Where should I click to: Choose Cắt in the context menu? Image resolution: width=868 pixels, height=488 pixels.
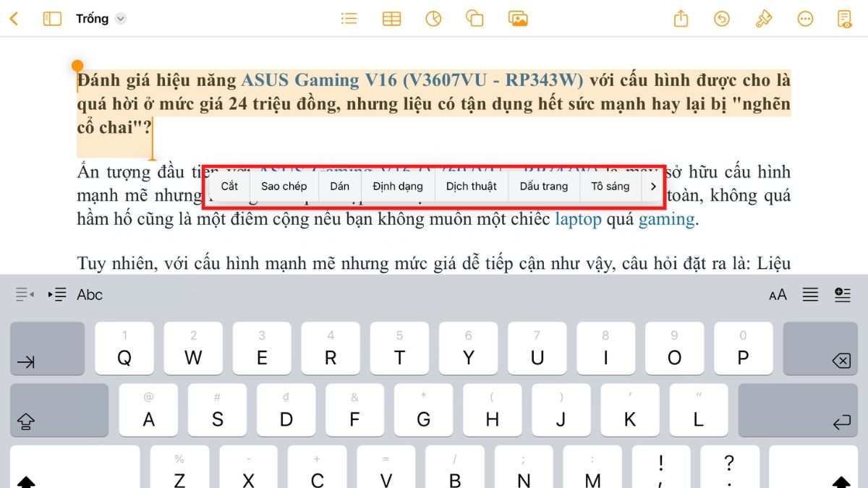(x=229, y=186)
